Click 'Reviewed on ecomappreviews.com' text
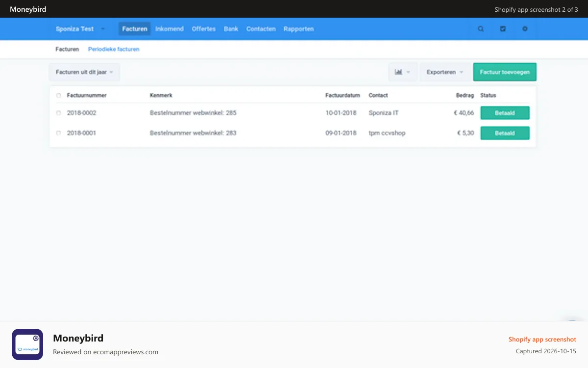 point(105,352)
